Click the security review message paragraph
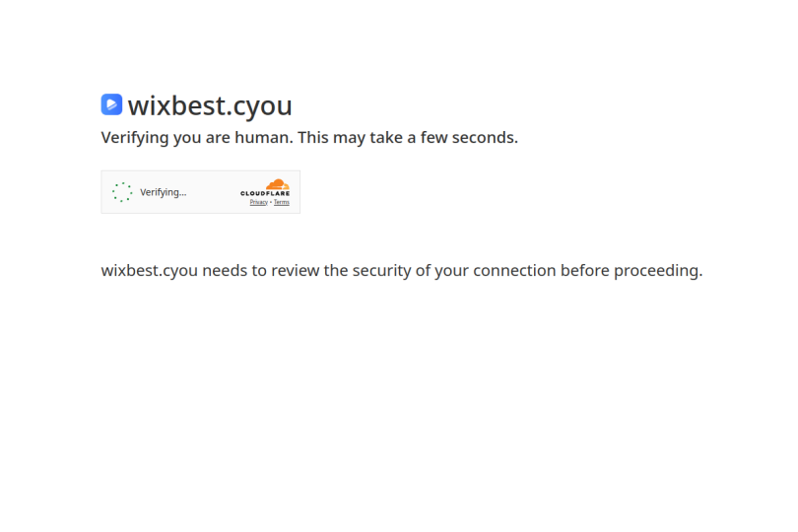Viewport: 798px width, 532px height. pyautogui.click(x=402, y=270)
